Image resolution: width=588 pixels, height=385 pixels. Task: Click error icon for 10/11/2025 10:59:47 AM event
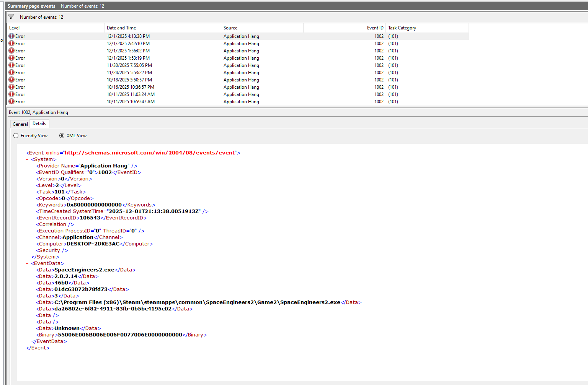click(11, 102)
